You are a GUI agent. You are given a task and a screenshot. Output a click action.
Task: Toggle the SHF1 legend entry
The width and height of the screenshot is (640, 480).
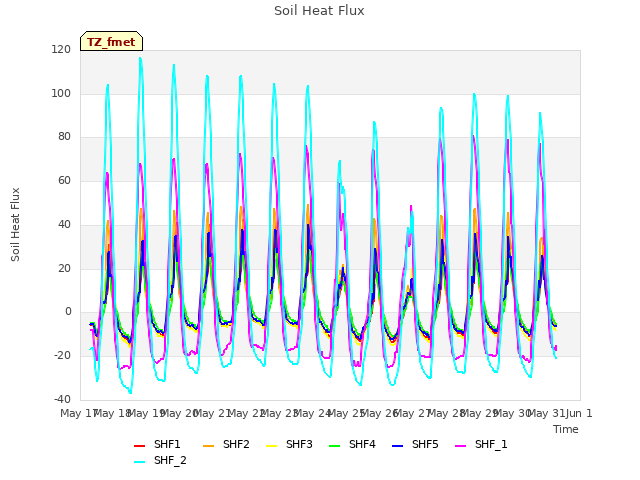pyautogui.click(x=157, y=444)
